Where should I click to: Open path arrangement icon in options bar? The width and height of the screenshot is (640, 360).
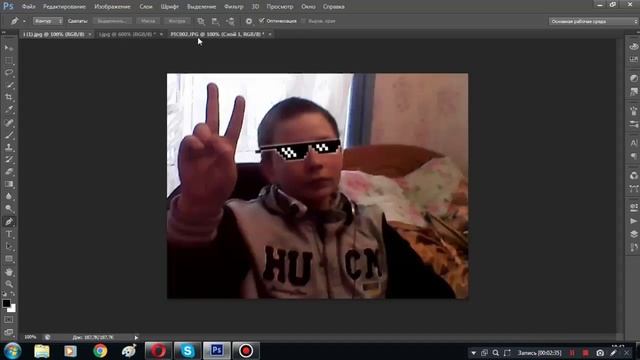(231, 21)
